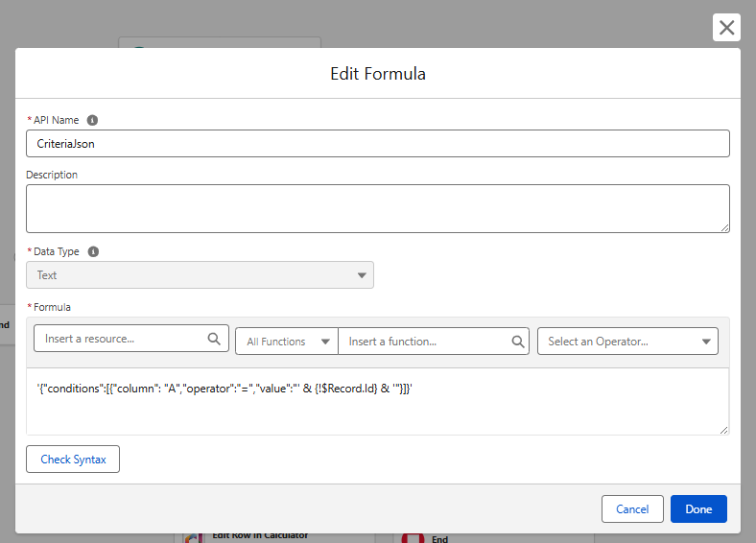This screenshot has width=756, height=543.
Task: Open the Select an Operator dropdown
Action: [627, 342]
